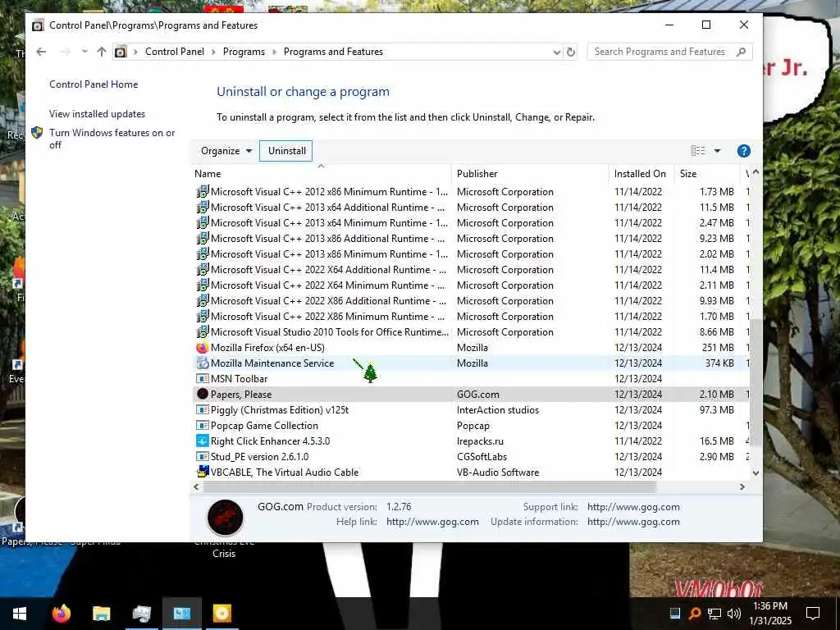The height and width of the screenshot is (630, 840).
Task: Open the Control Panel Home link
Action: point(94,84)
